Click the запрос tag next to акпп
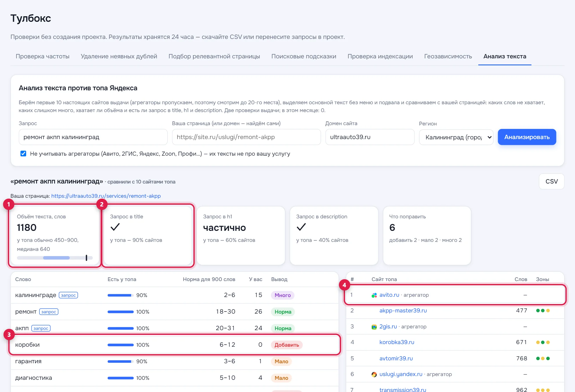Screen dimensions: 575x392 point(41,328)
